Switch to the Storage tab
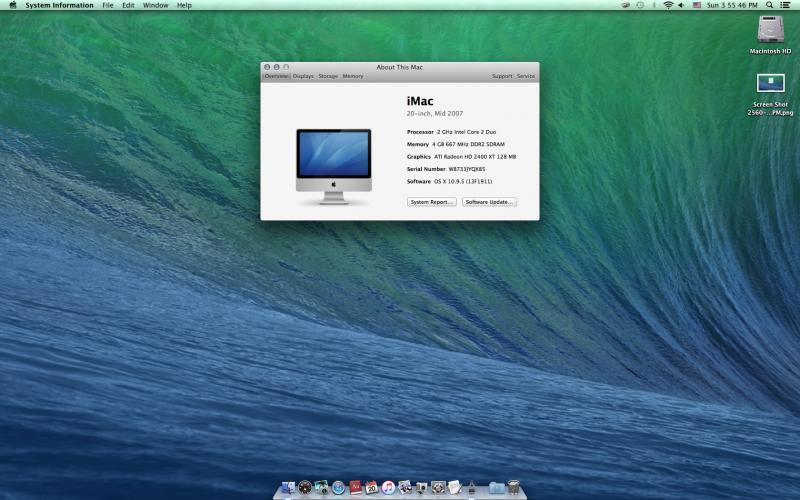Screen dimensions: 800x500 pos(328,76)
